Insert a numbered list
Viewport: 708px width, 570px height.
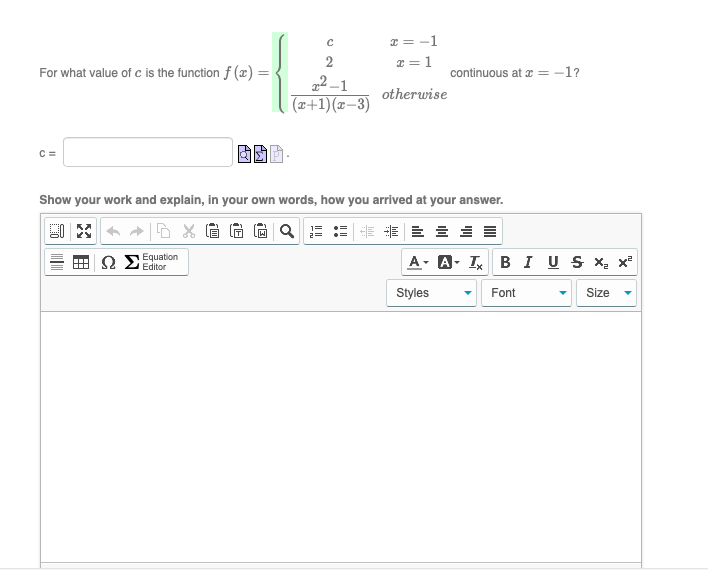pyautogui.click(x=316, y=231)
